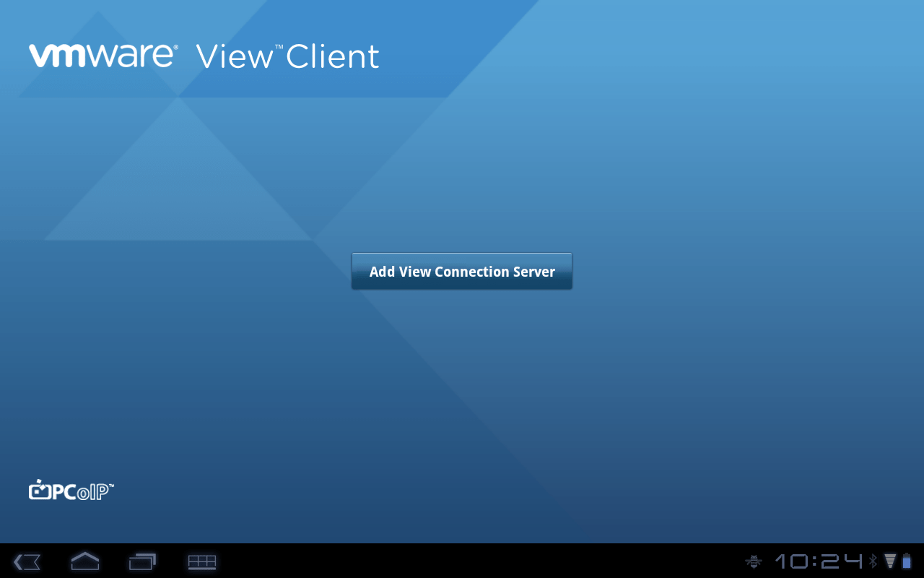924x578 pixels.
Task: Go to the Android home screen icon
Action: (x=85, y=561)
